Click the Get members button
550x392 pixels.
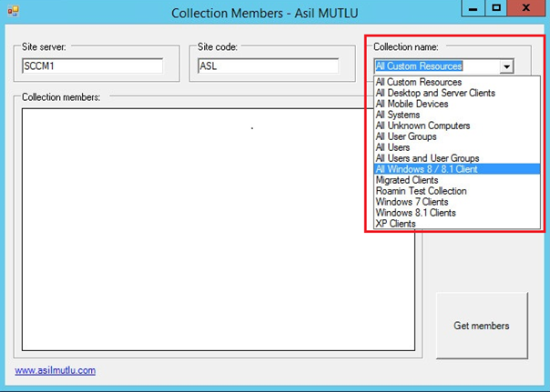tap(482, 326)
